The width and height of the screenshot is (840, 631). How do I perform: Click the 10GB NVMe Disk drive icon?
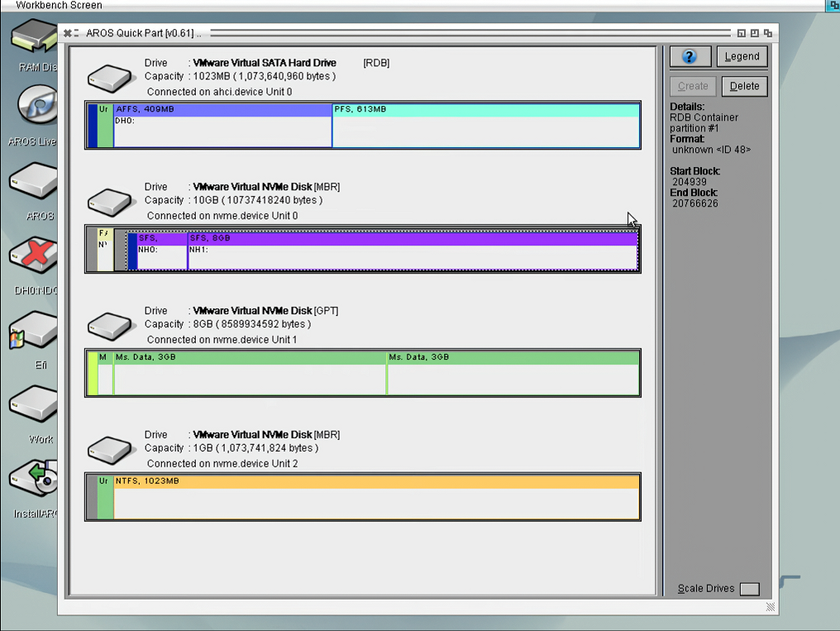pyautogui.click(x=109, y=202)
